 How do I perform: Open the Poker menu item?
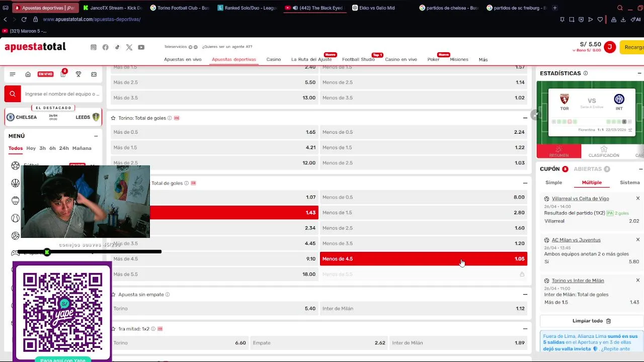click(x=433, y=59)
